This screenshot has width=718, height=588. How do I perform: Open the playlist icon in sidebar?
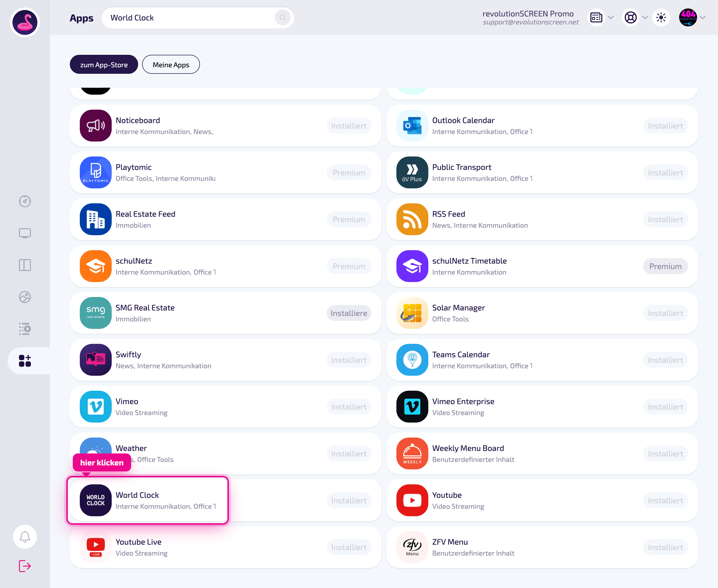pyautogui.click(x=25, y=329)
